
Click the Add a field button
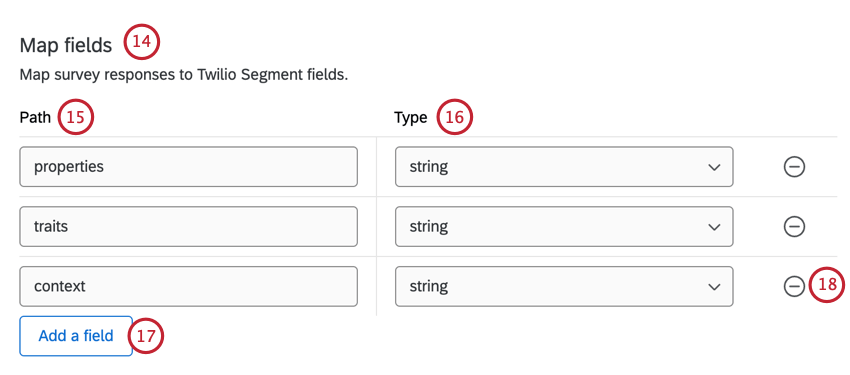[x=76, y=336]
